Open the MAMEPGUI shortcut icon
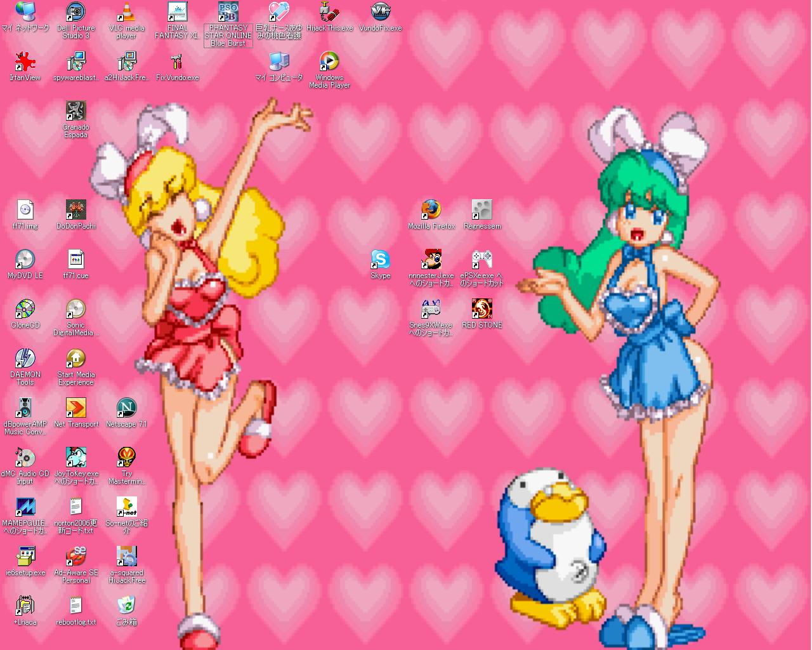The image size is (812, 650). click(25, 507)
